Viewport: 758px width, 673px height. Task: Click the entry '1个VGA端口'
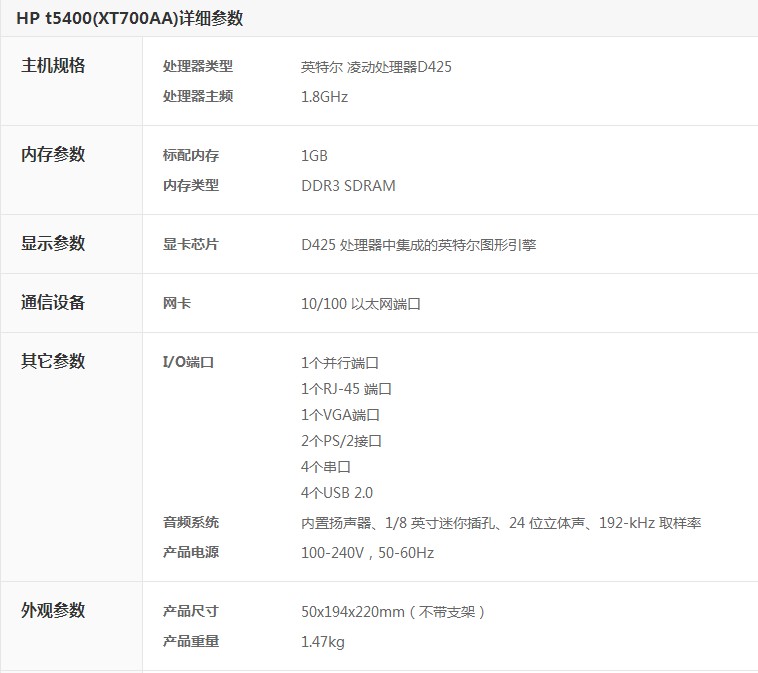pyautogui.click(x=340, y=415)
